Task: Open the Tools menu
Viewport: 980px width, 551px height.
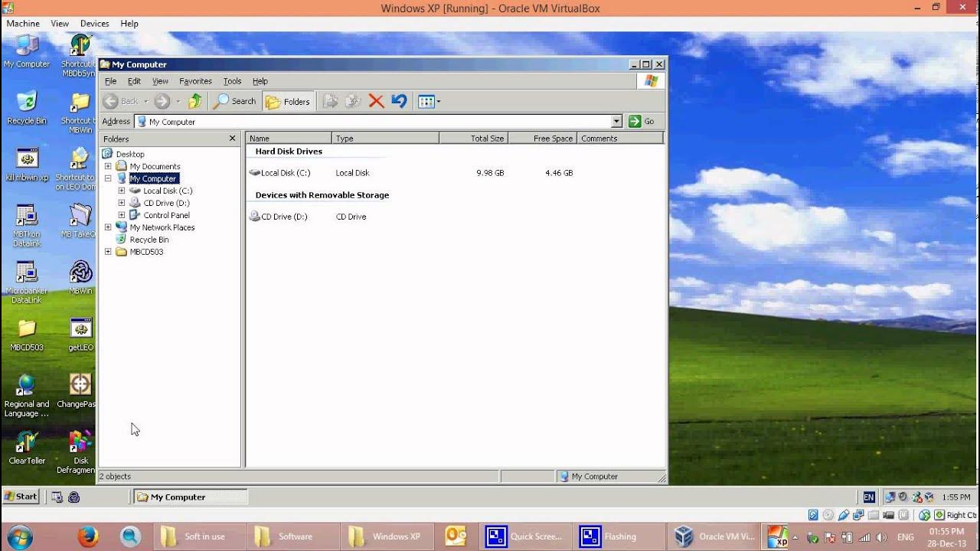Action: [x=232, y=81]
